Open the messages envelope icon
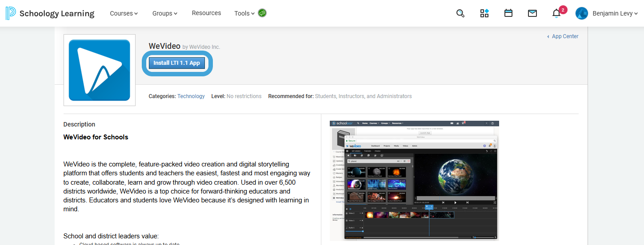 pyautogui.click(x=532, y=13)
